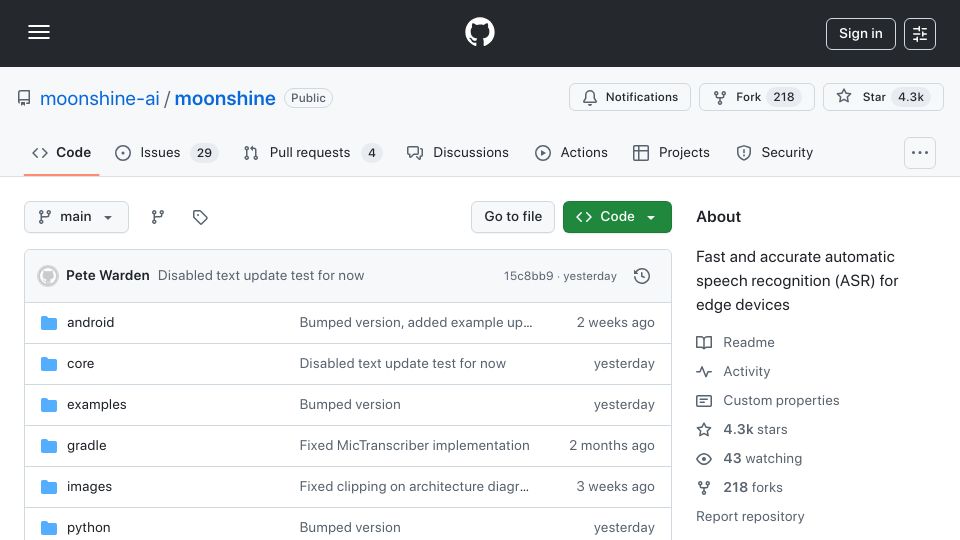View branches via the branch icon
The width and height of the screenshot is (960, 540).
158,217
